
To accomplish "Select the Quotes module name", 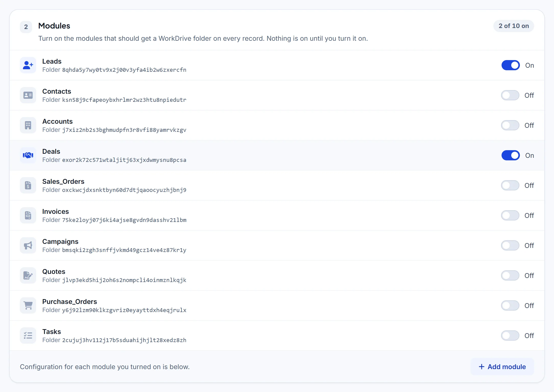I will coord(54,272).
